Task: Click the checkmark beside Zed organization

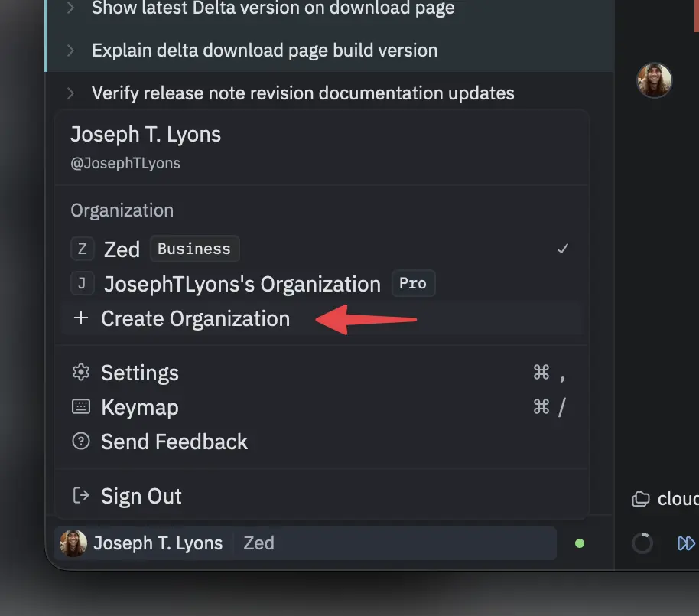Action: point(563,249)
